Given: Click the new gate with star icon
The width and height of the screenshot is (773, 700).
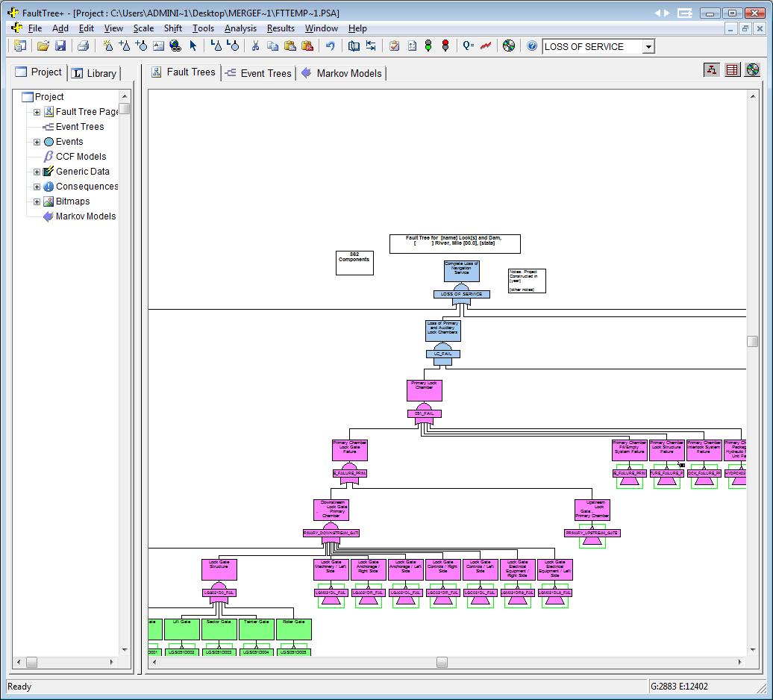Looking at the screenshot, I should [108, 46].
